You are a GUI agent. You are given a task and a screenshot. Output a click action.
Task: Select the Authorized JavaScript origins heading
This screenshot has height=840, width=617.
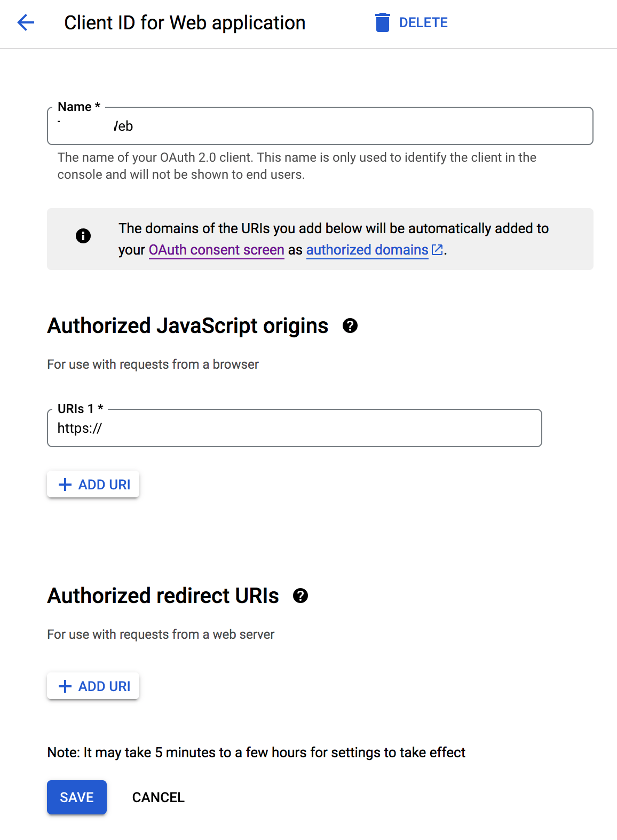(188, 326)
